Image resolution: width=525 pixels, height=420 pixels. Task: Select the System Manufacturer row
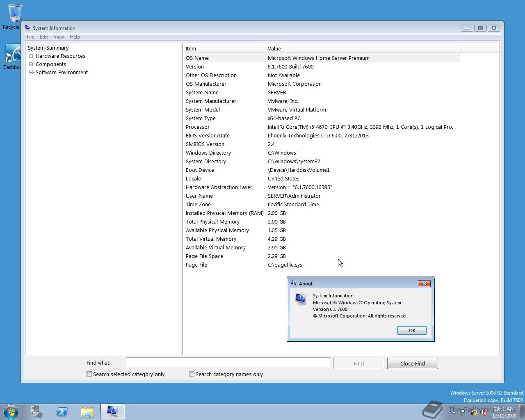(322, 101)
